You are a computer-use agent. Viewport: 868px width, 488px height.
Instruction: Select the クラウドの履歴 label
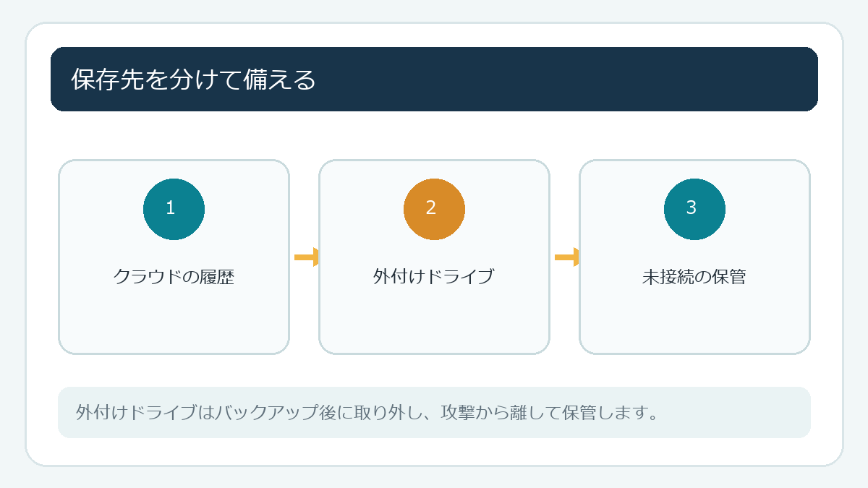[174, 277]
